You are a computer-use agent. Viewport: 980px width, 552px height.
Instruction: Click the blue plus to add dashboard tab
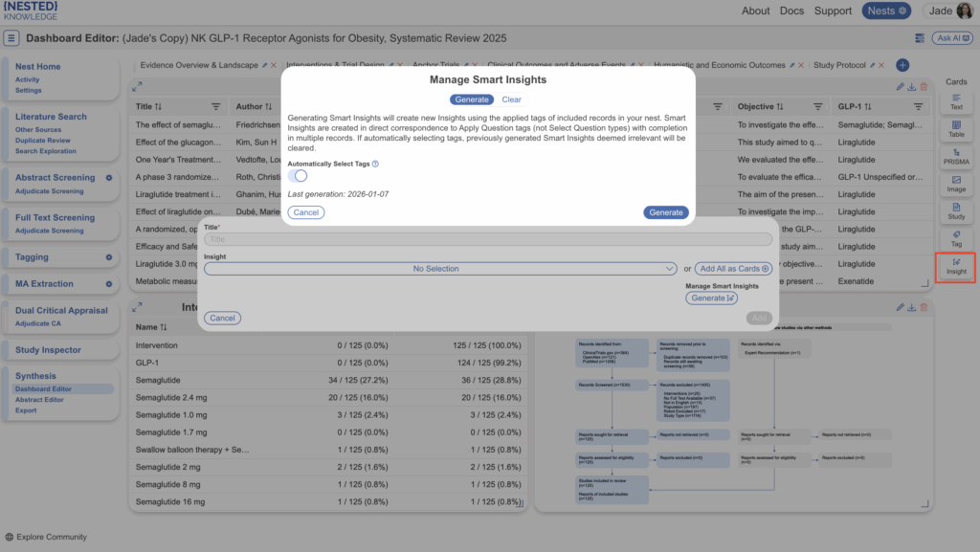pyautogui.click(x=902, y=65)
